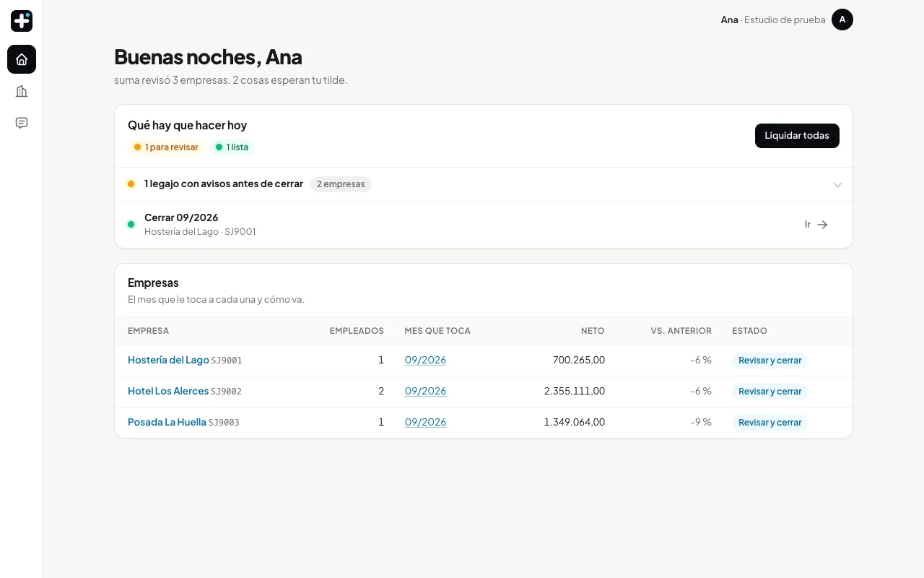The height and width of the screenshot is (578, 924).
Task: Click the -9 % variation value
Action: (701, 422)
